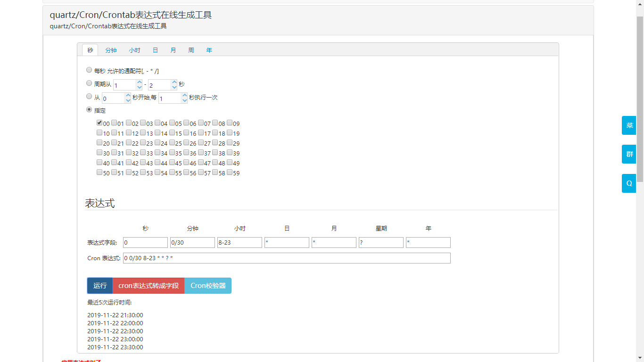Click the 日 expression field
The image size is (644, 362).
point(287,242)
